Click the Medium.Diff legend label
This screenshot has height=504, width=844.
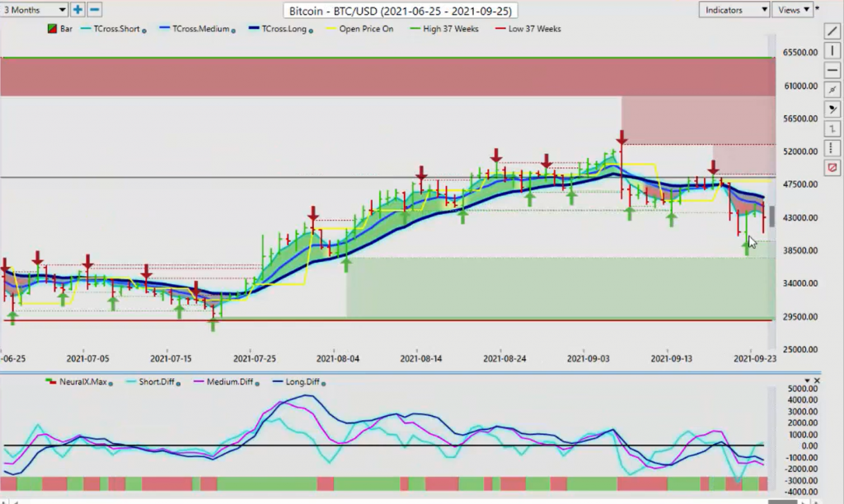230,382
